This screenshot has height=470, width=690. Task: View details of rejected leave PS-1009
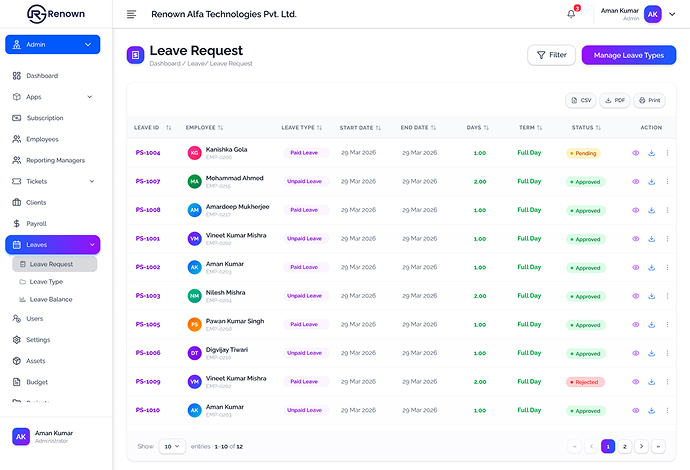[x=635, y=382]
